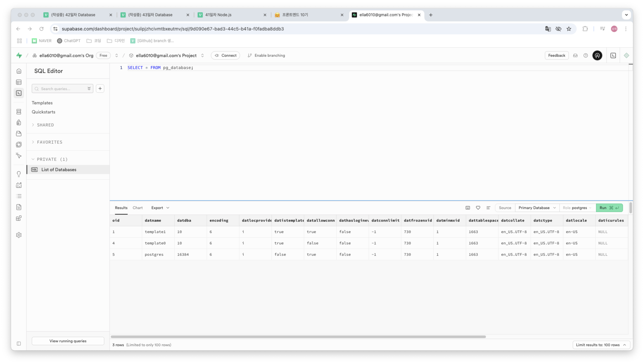
Task: Open the Quickstarts link
Action: [44, 112]
